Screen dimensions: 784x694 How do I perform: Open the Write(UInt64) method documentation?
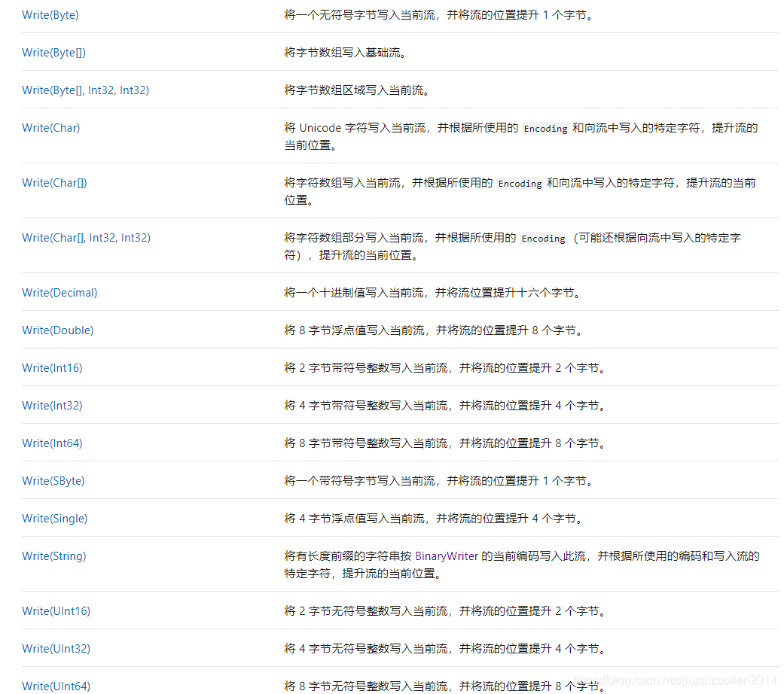56,686
